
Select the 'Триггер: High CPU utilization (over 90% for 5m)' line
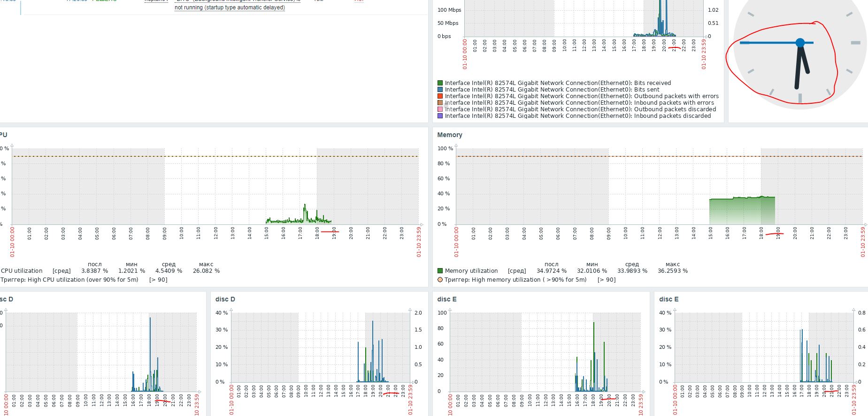[x=69, y=279]
